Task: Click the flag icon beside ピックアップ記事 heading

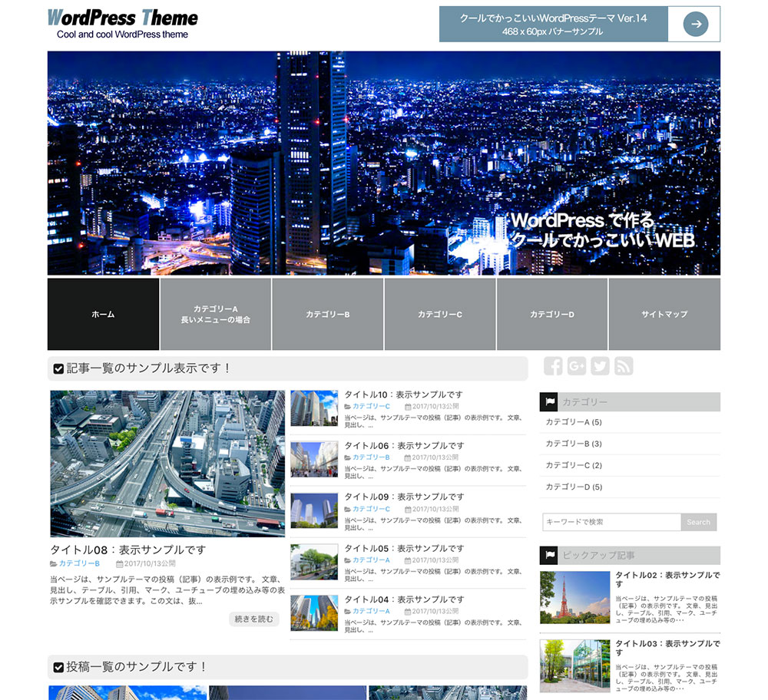Action: point(549,555)
